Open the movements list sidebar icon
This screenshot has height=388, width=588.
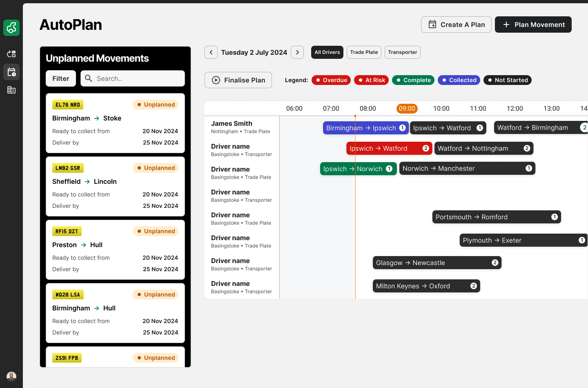[x=11, y=54]
